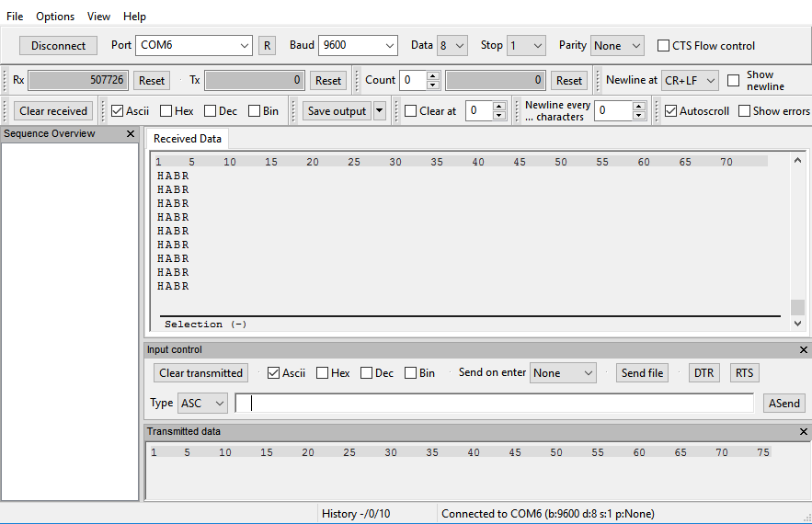Viewport: 812px width, 524px height.
Task: Increase Newline every characters value
Action: [x=638, y=106]
